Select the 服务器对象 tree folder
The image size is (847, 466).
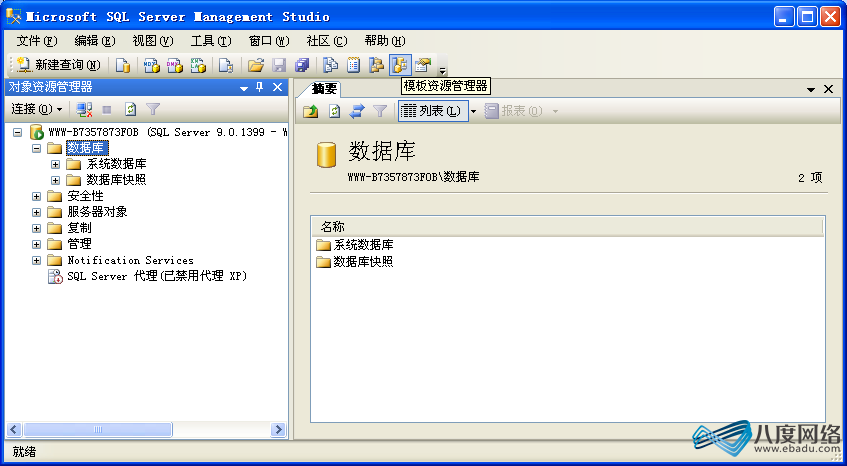click(97, 212)
